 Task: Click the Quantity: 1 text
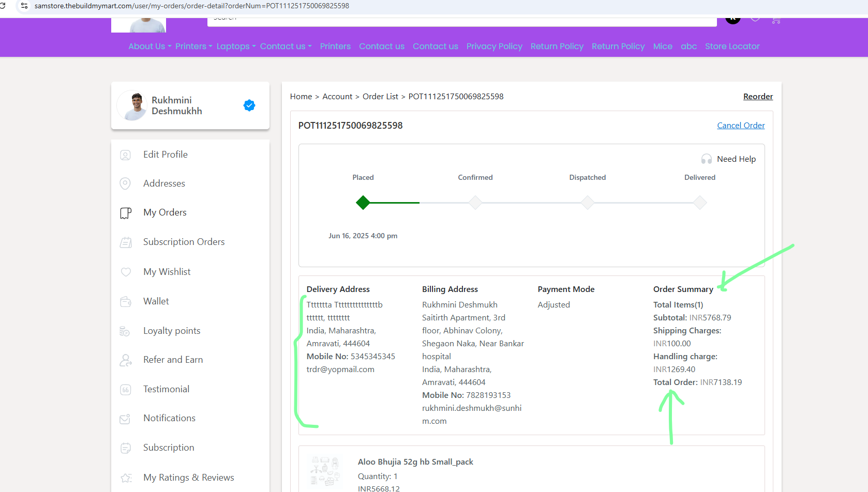[x=378, y=476]
